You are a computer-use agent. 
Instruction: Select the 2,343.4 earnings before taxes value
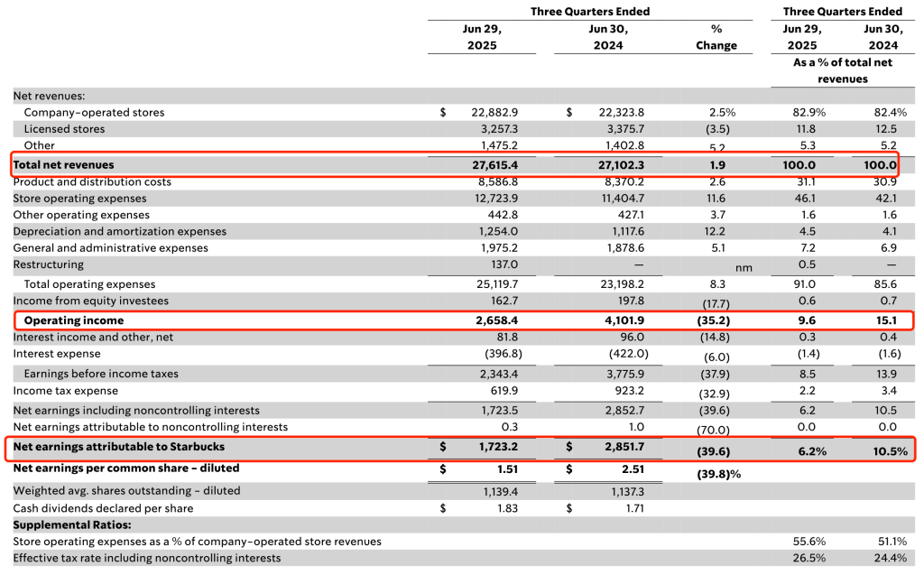[498, 374]
